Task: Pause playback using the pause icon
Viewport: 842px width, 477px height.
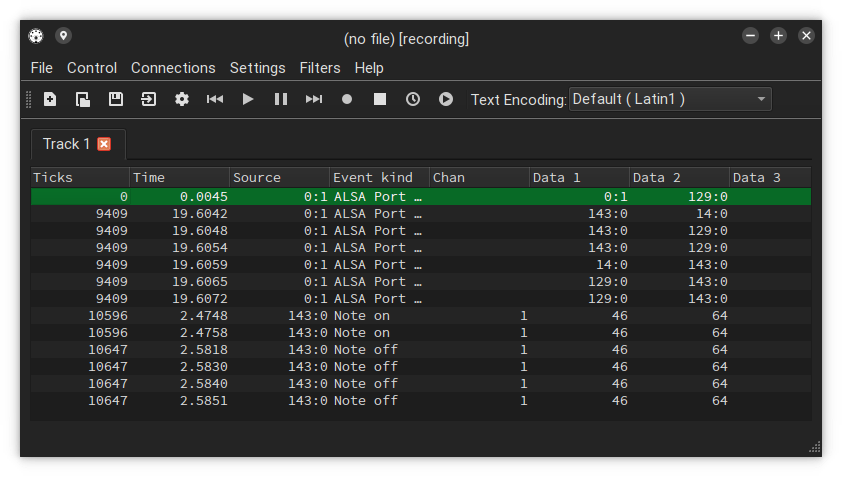Action: (281, 99)
